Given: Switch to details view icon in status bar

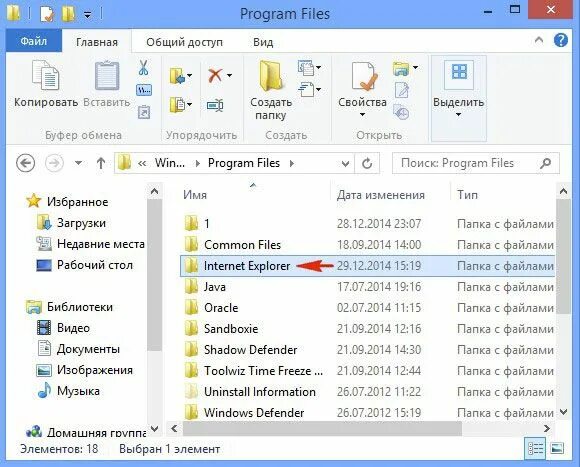Looking at the screenshot, I should 535,449.
